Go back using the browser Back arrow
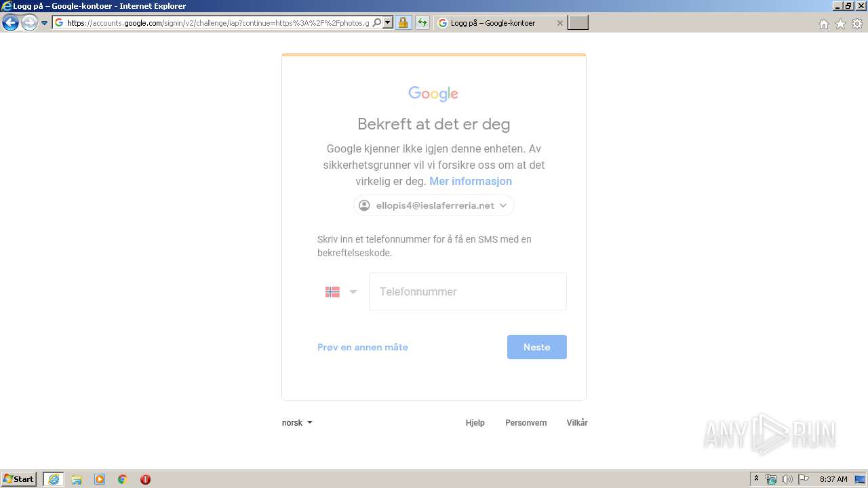Viewport: 868px width, 488px height. point(10,23)
